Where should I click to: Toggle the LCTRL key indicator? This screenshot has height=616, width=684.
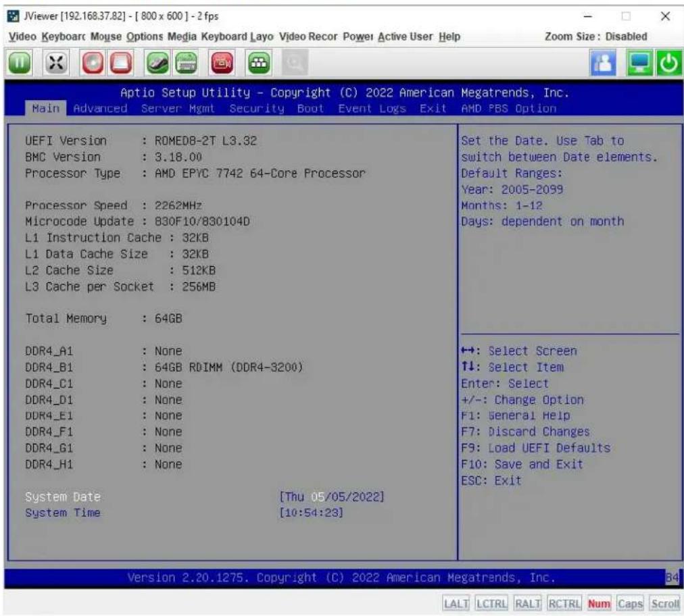[x=491, y=604]
